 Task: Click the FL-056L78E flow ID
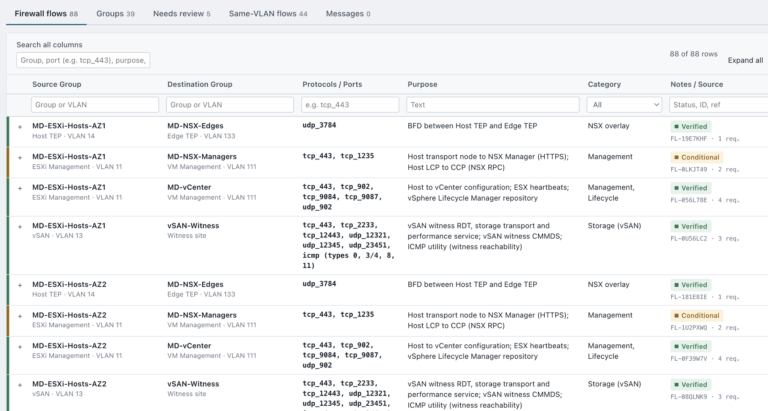(x=689, y=200)
